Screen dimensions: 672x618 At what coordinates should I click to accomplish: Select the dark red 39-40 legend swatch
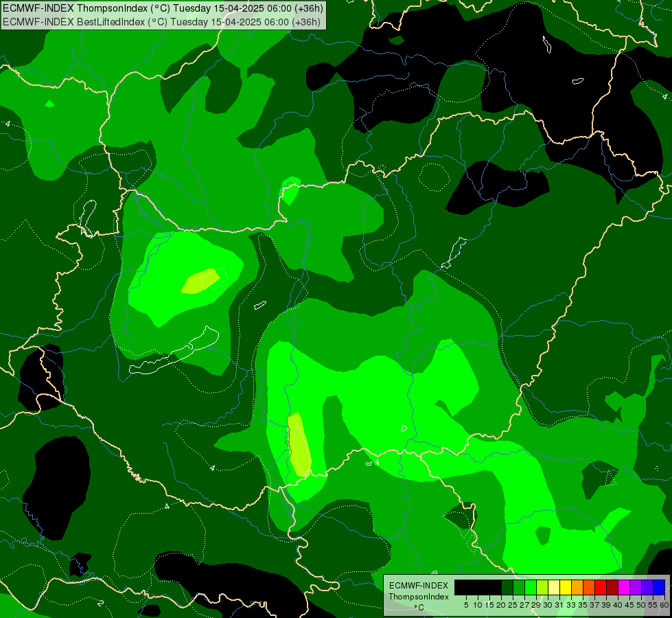click(612, 587)
